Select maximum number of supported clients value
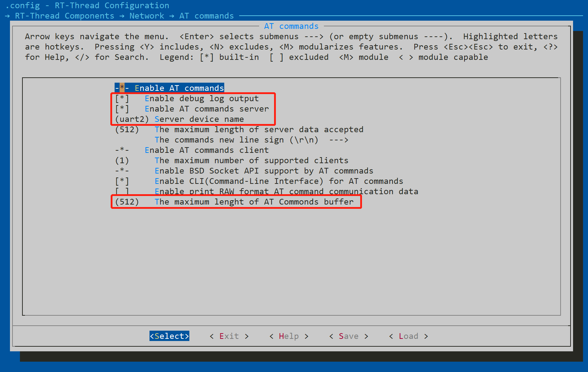 (232, 160)
